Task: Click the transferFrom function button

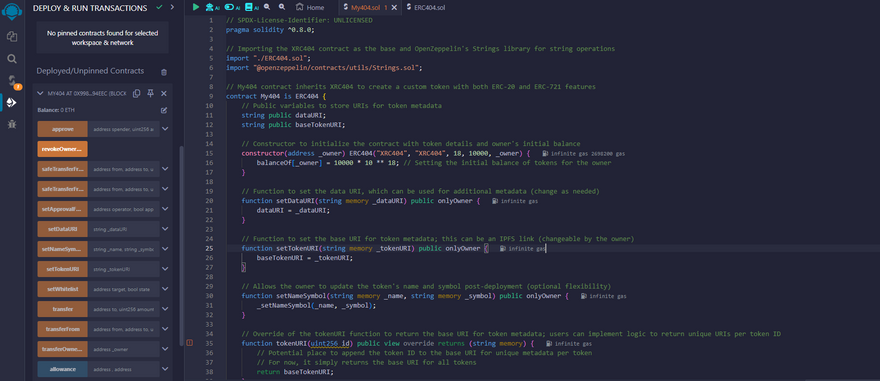Action: click(62, 329)
